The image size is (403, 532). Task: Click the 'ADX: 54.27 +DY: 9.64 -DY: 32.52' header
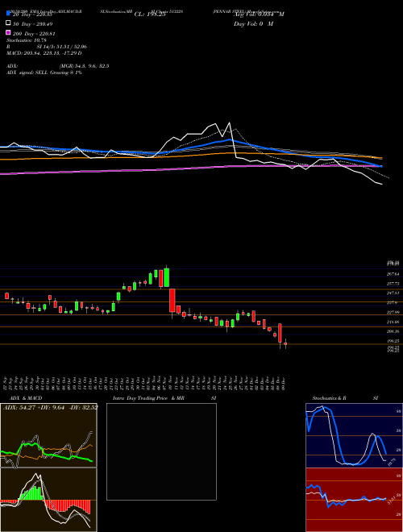click(x=50, y=407)
